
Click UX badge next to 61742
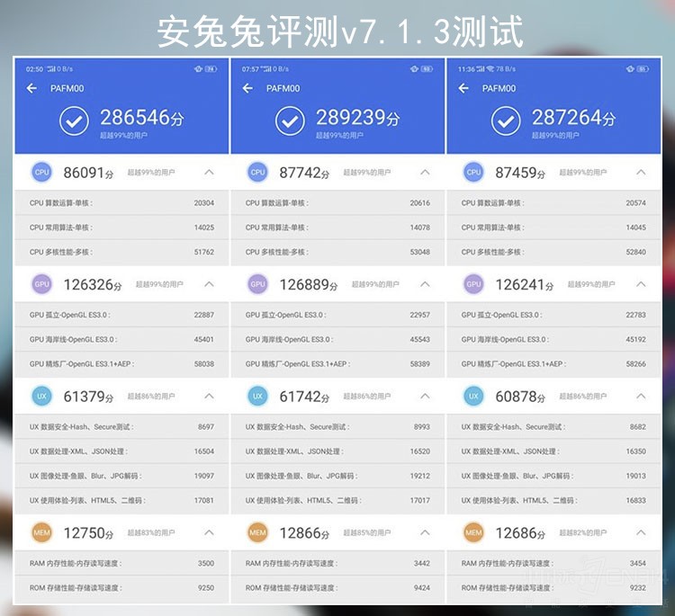[258, 397]
